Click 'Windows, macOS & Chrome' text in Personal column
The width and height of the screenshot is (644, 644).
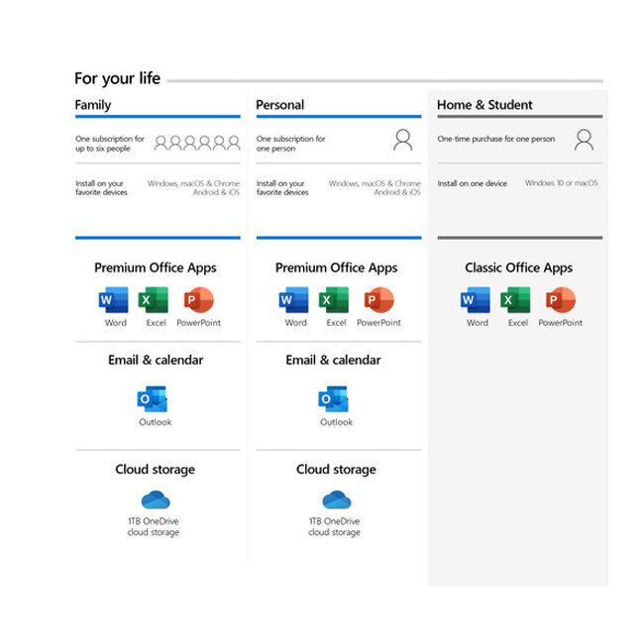tap(375, 183)
